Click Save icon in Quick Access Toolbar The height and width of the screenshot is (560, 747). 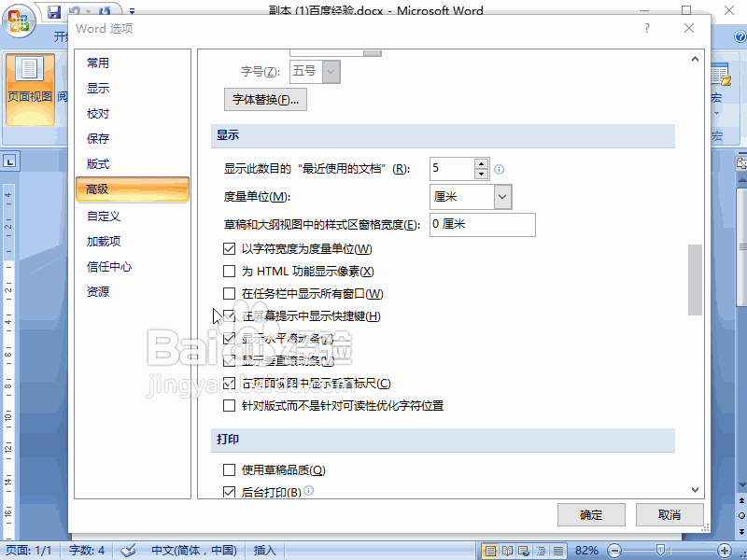pyautogui.click(x=55, y=11)
